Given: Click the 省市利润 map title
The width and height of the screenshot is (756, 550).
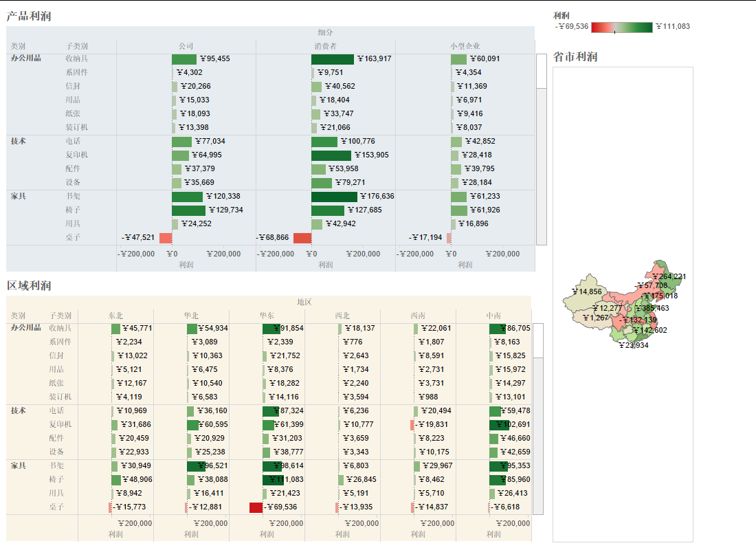Looking at the screenshot, I should [575, 57].
